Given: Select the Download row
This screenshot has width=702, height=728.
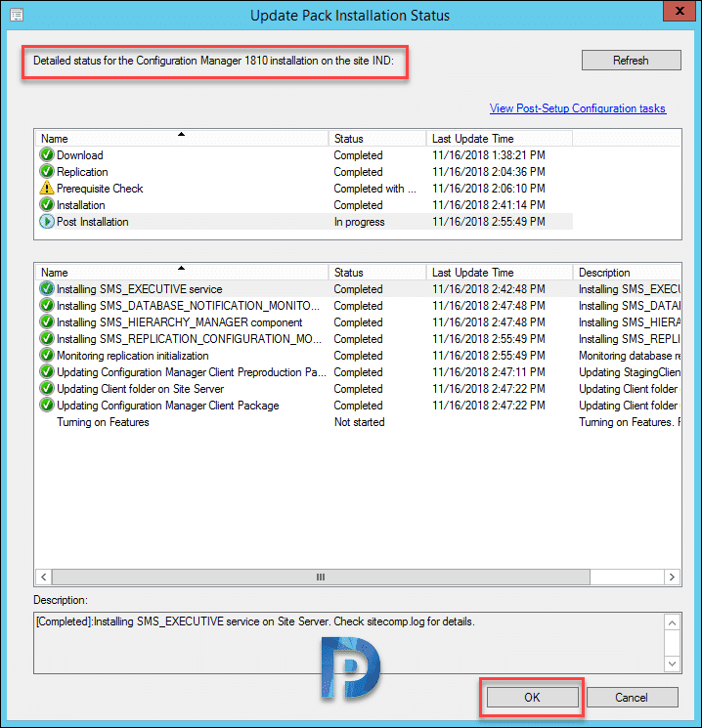Looking at the screenshot, I should tap(304, 155).
